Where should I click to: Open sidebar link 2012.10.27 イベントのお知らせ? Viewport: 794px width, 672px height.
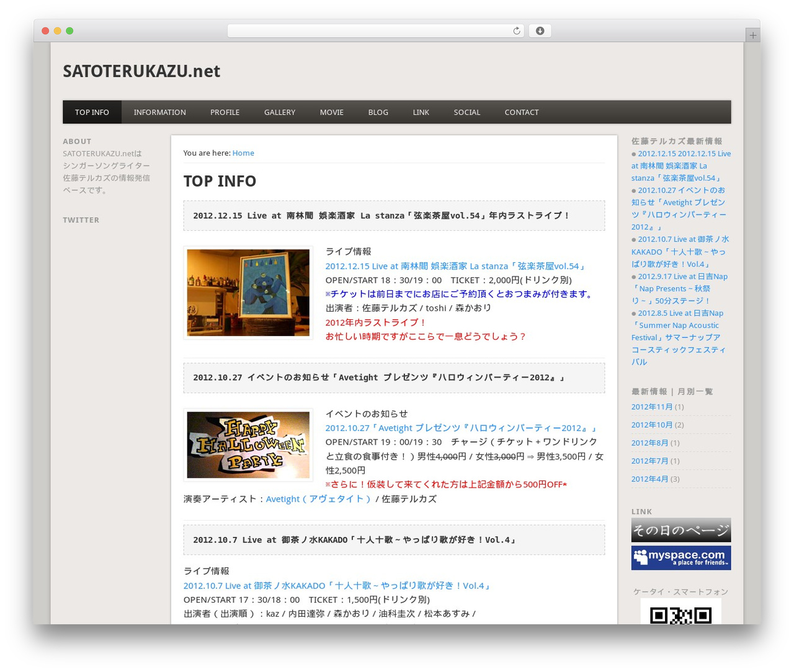click(679, 208)
